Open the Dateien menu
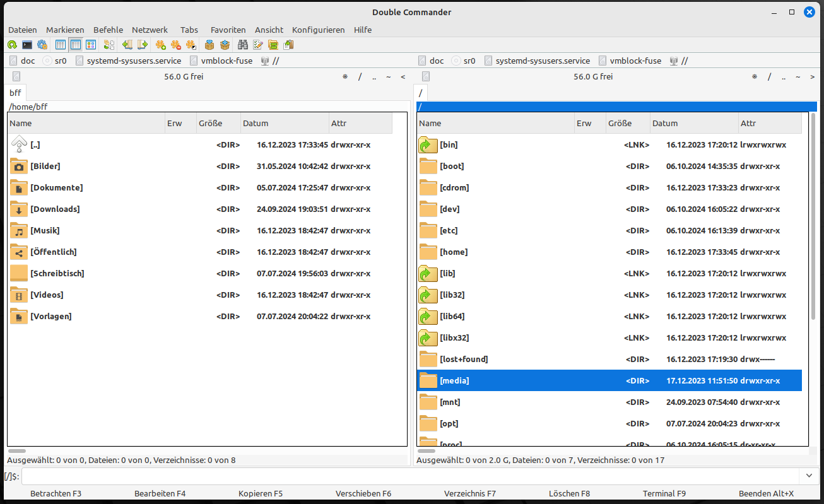The image size is (824, 504). pyautogui.click(x=23, y=30)
